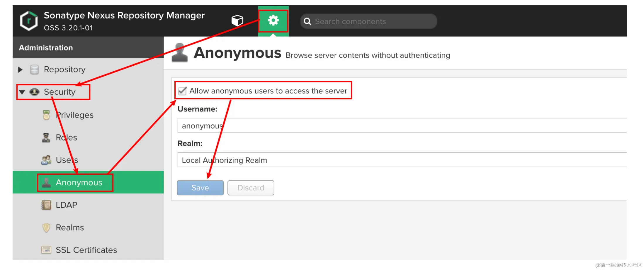The height and width of the screenshot is (270, 644).
Task: Open the Realm dropdown field
Action: [402, 160]
